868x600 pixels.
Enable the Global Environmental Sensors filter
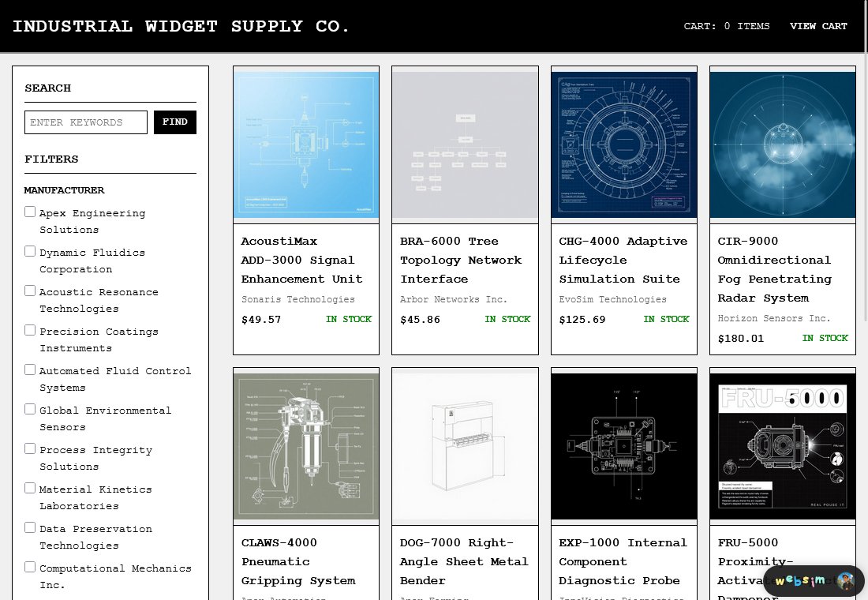(x=30, y=409)
